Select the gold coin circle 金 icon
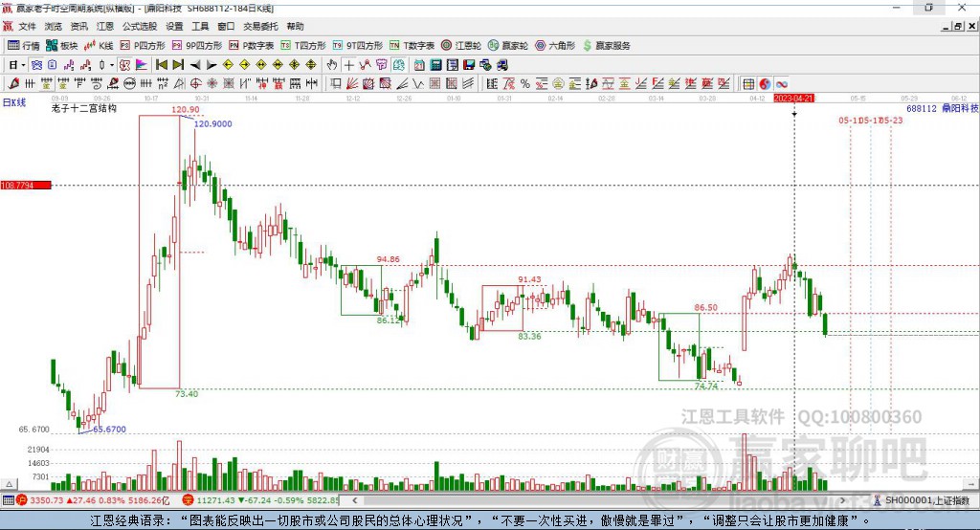The height and width of the screenshot is (530, 980). point(559,84)
